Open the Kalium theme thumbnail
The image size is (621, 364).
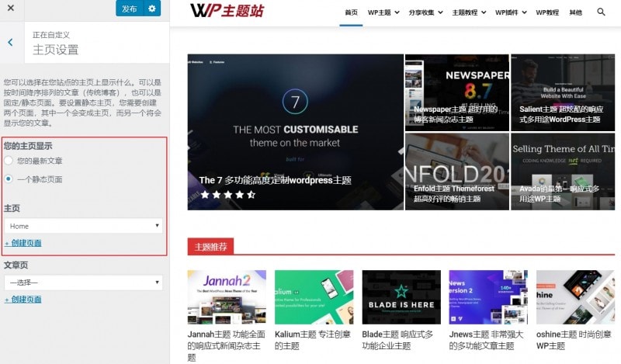(x=314, y=297)
